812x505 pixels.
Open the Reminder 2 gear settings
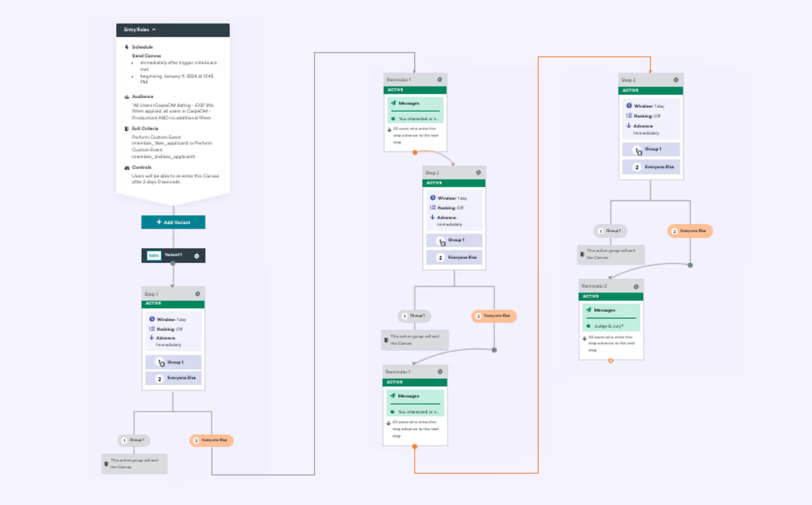point(636,287)
